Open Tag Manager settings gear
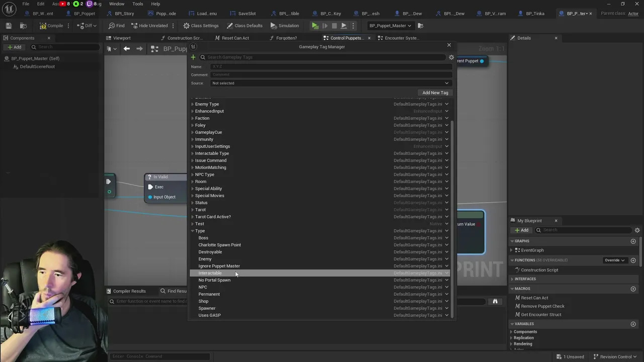Screen dimensions: 644x362 (x=451, y=57)
